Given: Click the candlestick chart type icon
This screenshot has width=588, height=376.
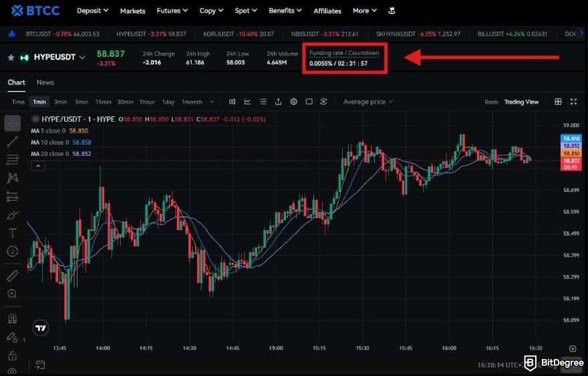Looking at the screenshot, I should pyautogui.click(x=232, y=102).
